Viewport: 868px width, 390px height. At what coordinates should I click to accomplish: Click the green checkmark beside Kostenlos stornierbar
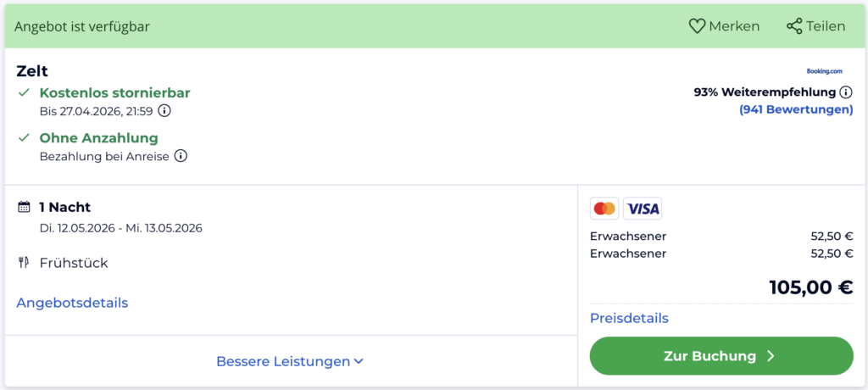(24, 92)
